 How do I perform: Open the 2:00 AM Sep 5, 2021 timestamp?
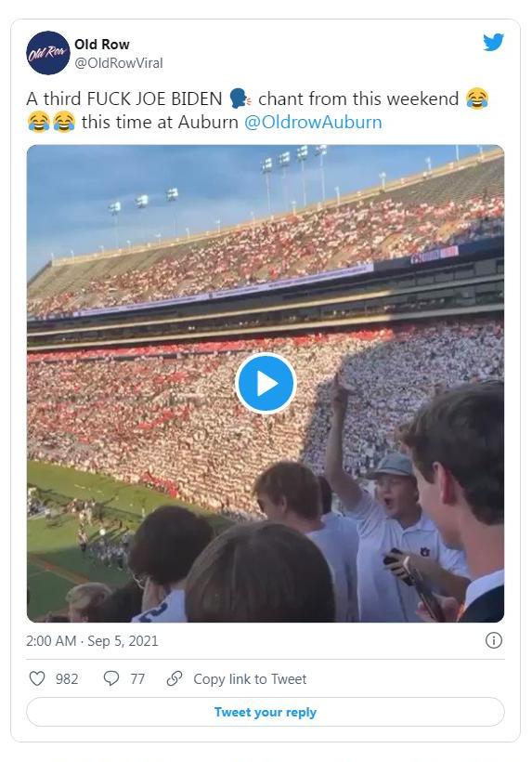click(x=92, y=640)
